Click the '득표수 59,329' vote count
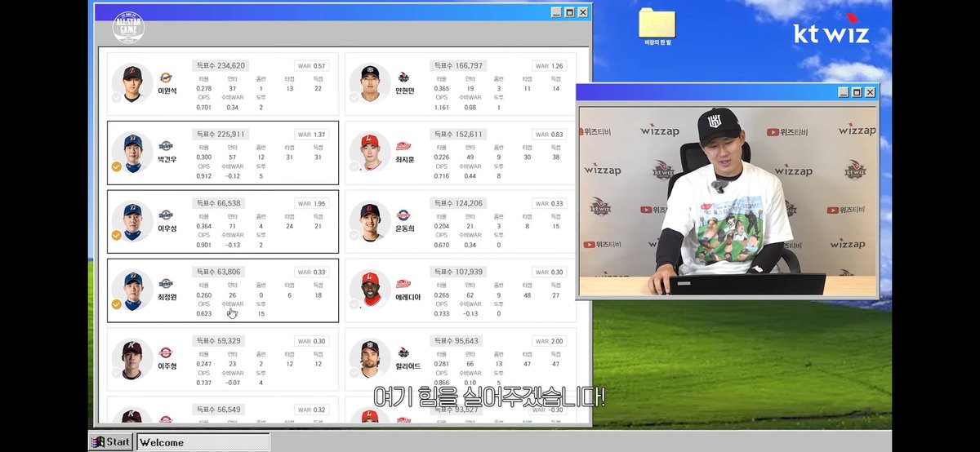 [218, 341]
